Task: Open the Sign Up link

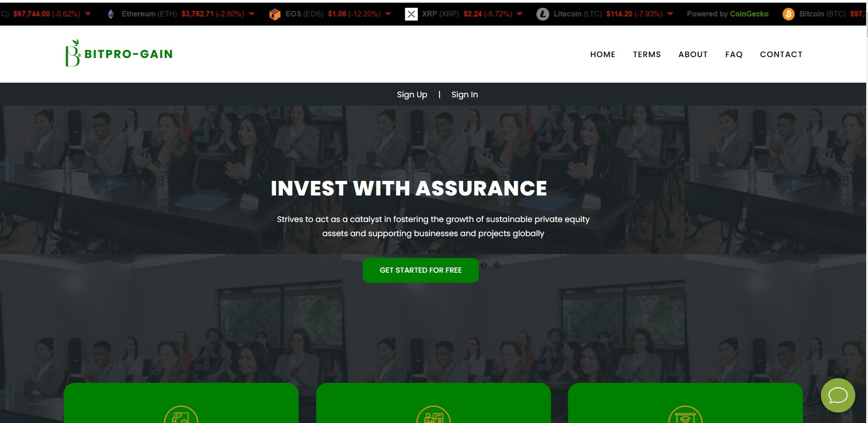Action: pos(412,95)
